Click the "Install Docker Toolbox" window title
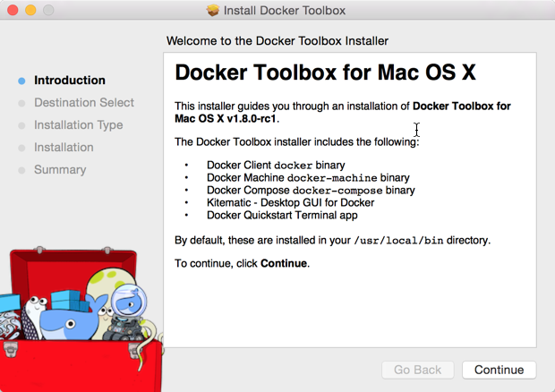This screenshot has height=392, width=555. (286, 11)
